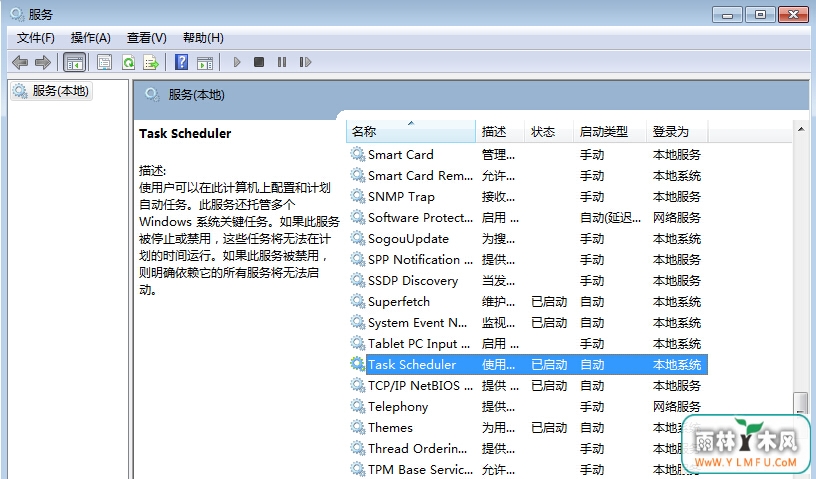
Task: Select the Thread Orderin... service row
Action: click(x=527, y=448)
